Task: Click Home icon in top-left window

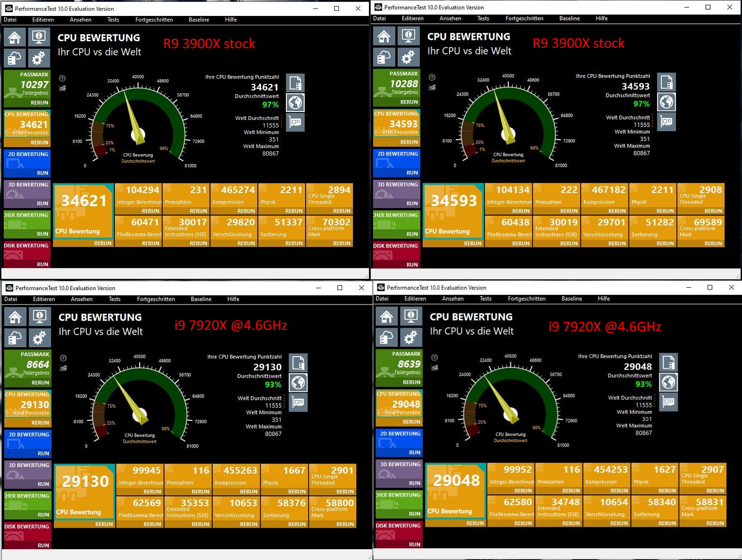Action: [15, 37]
